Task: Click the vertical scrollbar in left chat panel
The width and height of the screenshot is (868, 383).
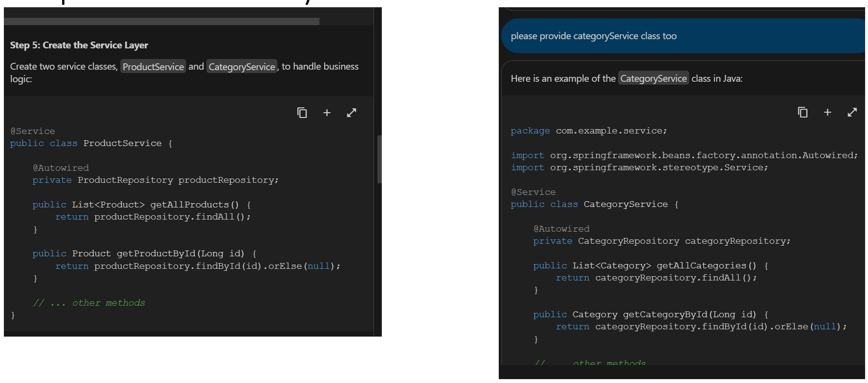Action: pyautogui.click(x=379, y=159)
